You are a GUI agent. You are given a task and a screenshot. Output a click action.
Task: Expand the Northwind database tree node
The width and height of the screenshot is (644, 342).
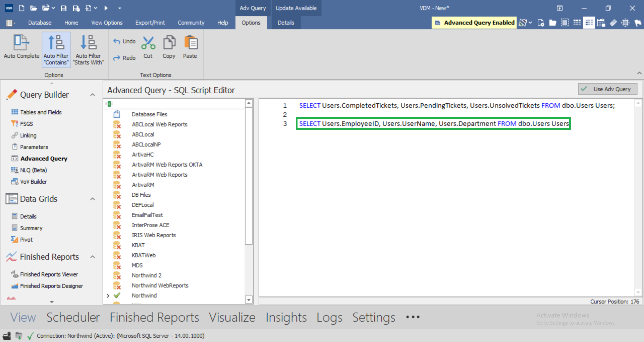click(x=108, y=296)
